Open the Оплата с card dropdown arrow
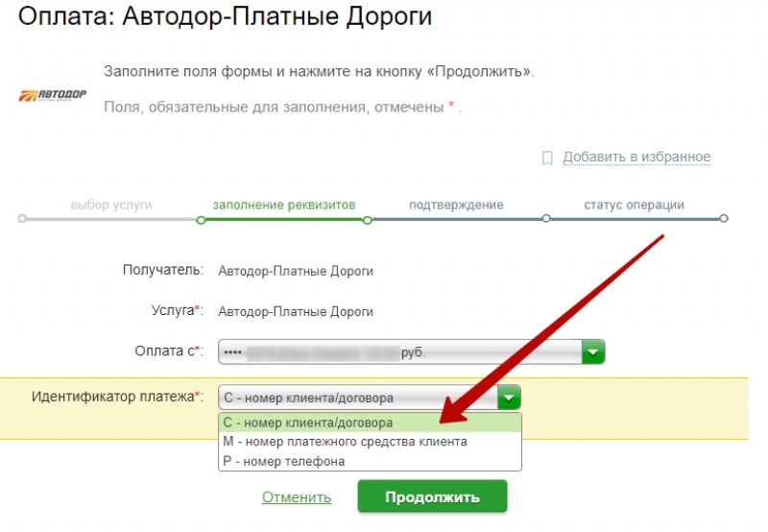 (593, 351)
